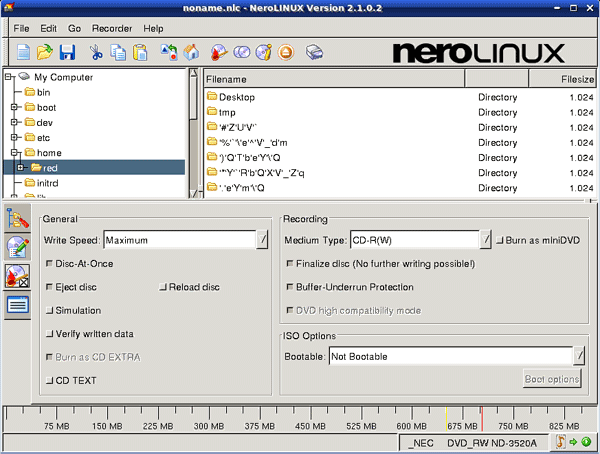
Task: Click the NEC DVD_RW ND-3520A recorder label
Action: [473, 443]
